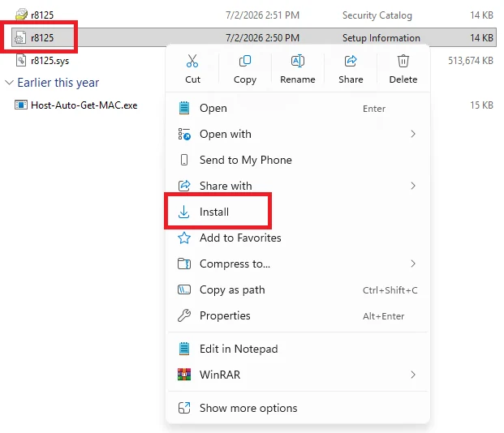Viewport: 504px width, 433px height.
Task: Click the 15 KB size value
Action: pyautogui.click(x=481, y=105)
